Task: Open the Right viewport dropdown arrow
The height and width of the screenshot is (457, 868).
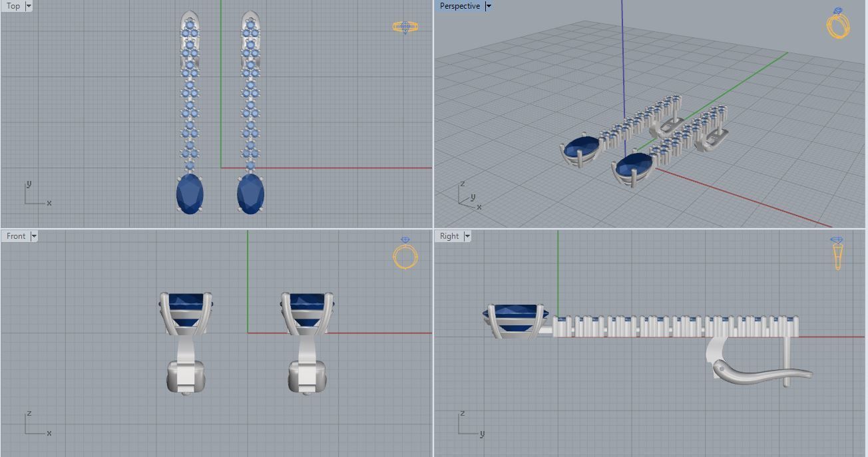Action: point(467,236)
